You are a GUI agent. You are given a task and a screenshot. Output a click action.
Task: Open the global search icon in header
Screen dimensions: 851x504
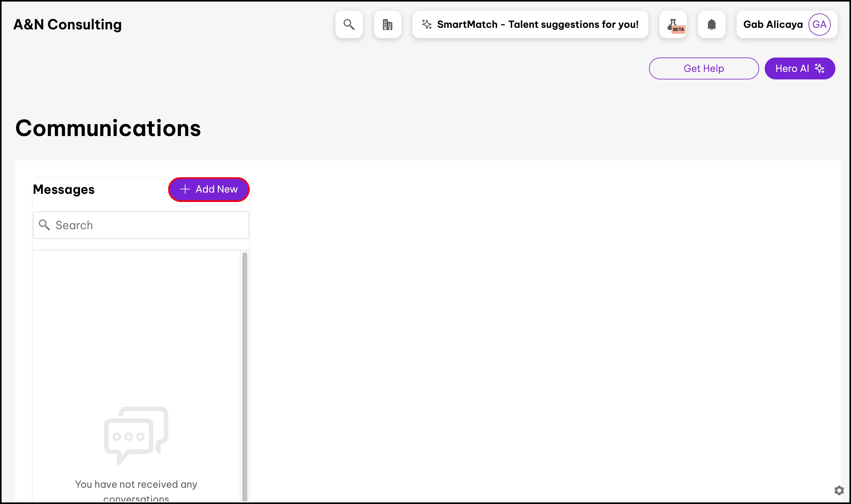[349, 24]
